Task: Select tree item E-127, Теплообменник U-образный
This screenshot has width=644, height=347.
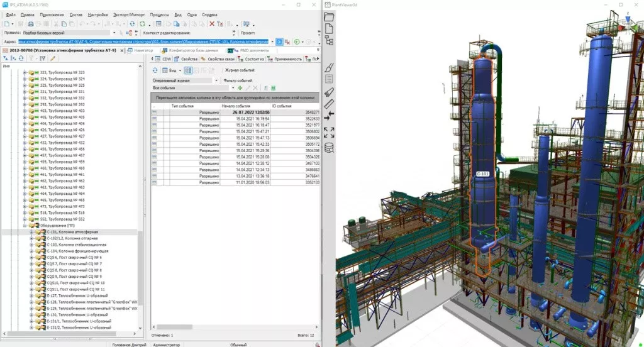Action: [x=77, y=295]
